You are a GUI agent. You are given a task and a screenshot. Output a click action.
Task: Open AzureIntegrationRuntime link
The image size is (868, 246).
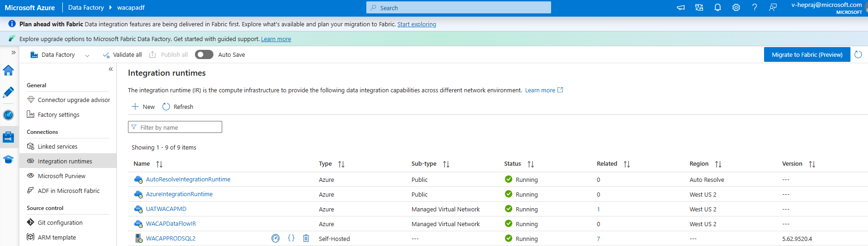click(179, 194)
